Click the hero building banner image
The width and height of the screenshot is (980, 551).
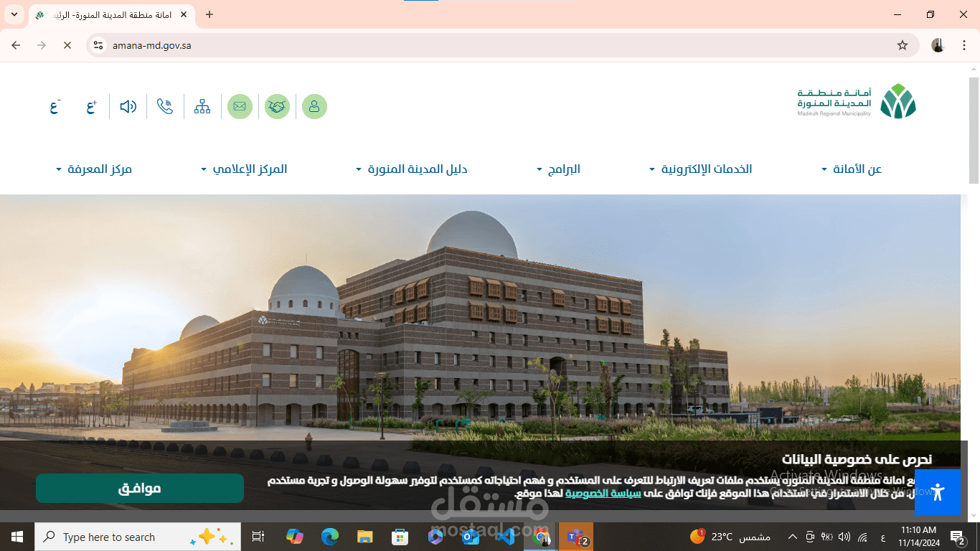[x=480, y=317]
